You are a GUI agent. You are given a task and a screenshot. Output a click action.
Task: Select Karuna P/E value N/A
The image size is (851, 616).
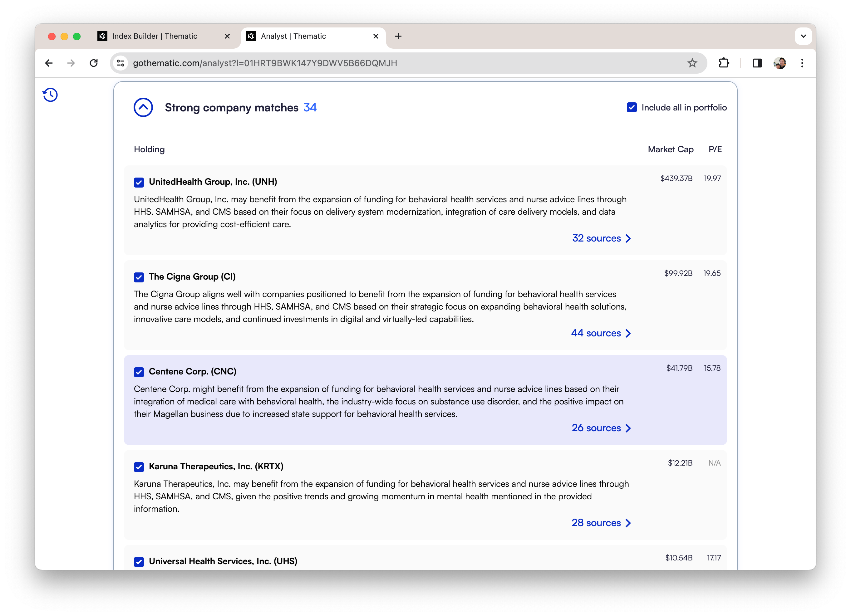(x=714, y=463)
